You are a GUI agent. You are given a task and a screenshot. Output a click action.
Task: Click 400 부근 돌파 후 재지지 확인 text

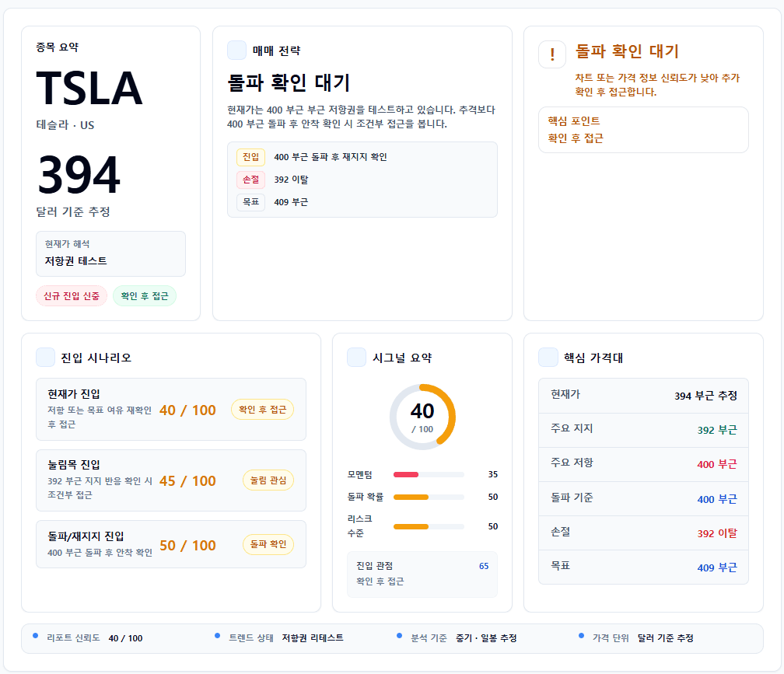tap(331, 157)
